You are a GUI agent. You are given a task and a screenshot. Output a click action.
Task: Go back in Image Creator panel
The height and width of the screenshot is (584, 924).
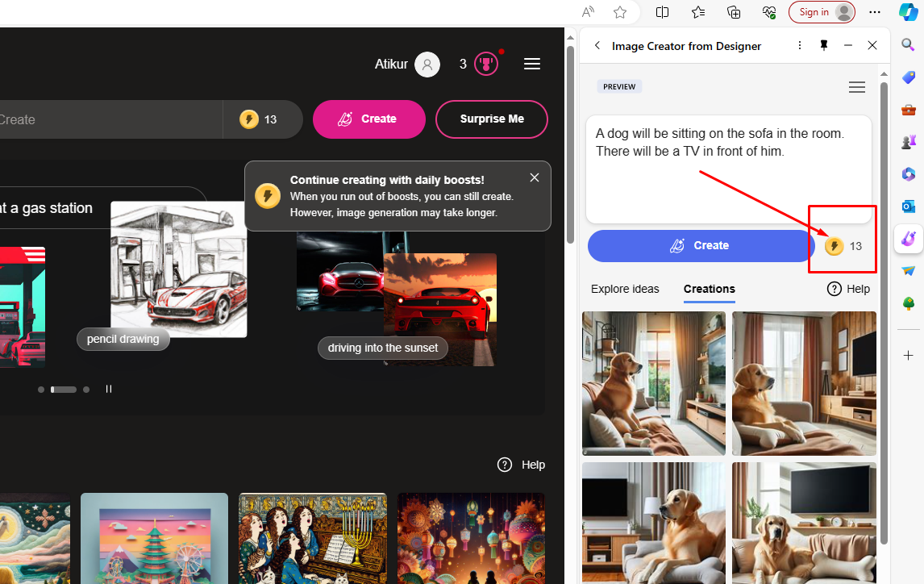tap(597, 45)
